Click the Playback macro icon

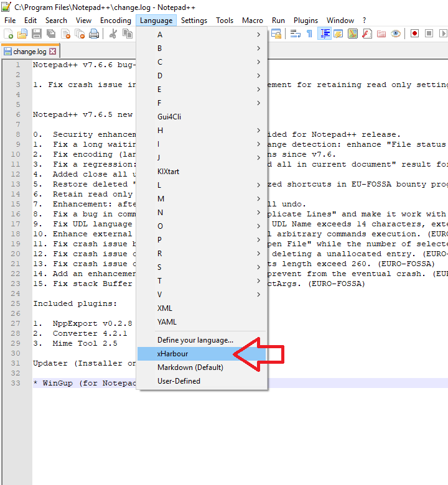coord(443,34)
